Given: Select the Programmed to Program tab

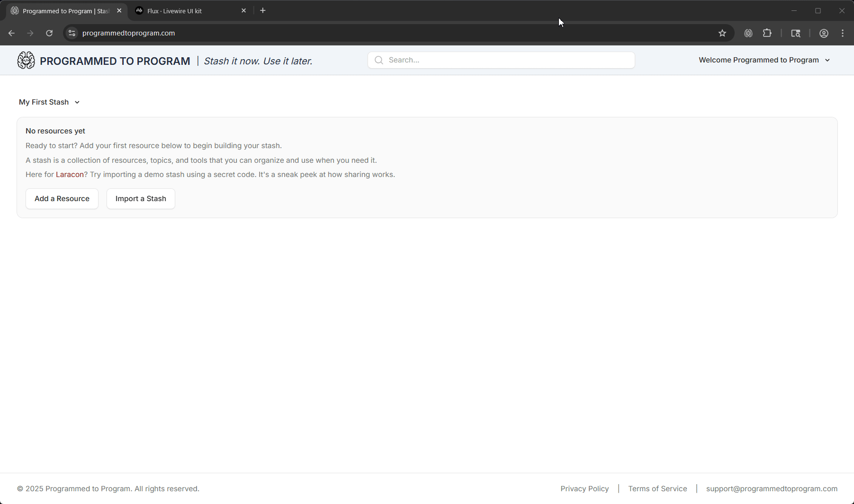Looking at the screenshot, I should tap(66, 11).
